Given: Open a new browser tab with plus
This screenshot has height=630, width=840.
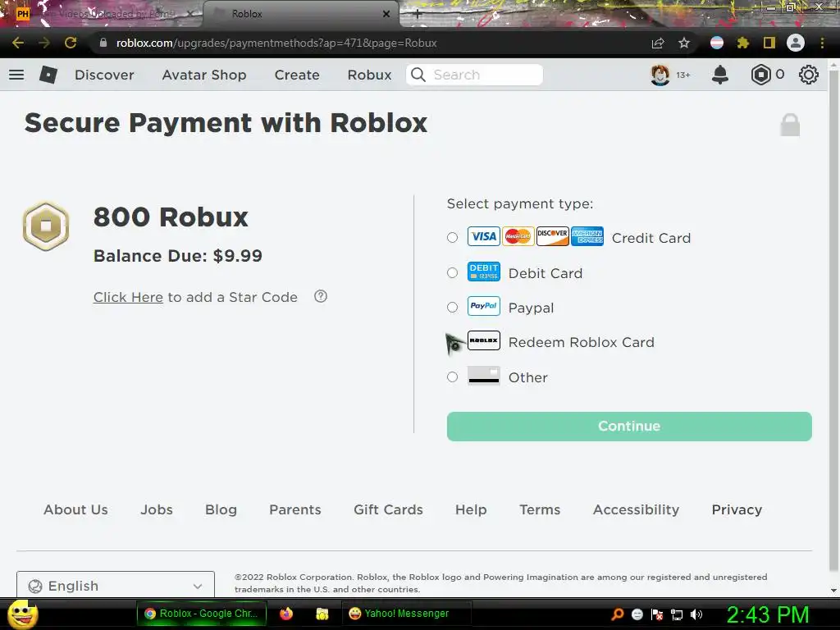Looking at the screenshot, I should point(418,15).
